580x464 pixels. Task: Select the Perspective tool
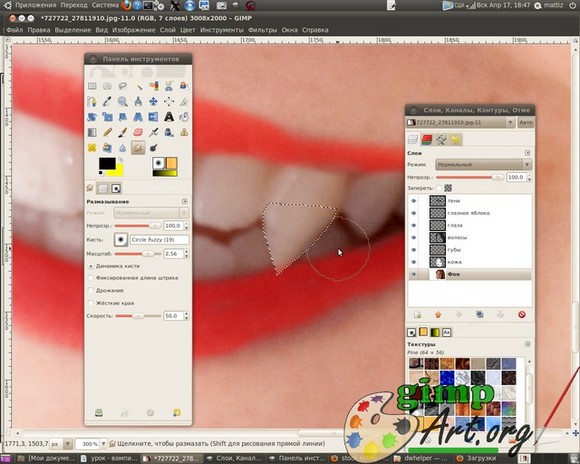138,117
